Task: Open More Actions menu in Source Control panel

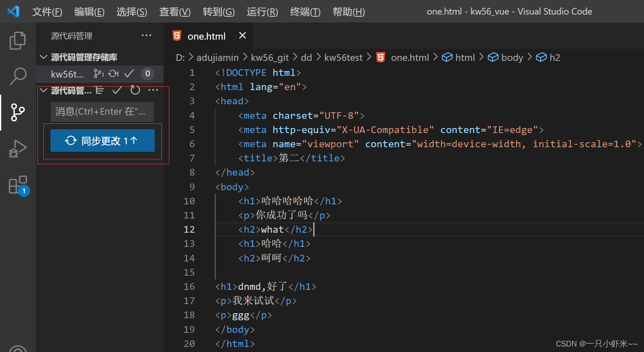Action: (153, 90)
